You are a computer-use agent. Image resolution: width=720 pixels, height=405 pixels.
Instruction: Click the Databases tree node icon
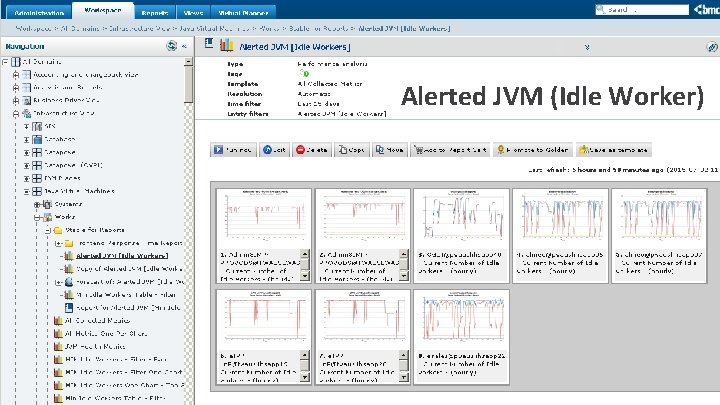click(x=37, y=139)
